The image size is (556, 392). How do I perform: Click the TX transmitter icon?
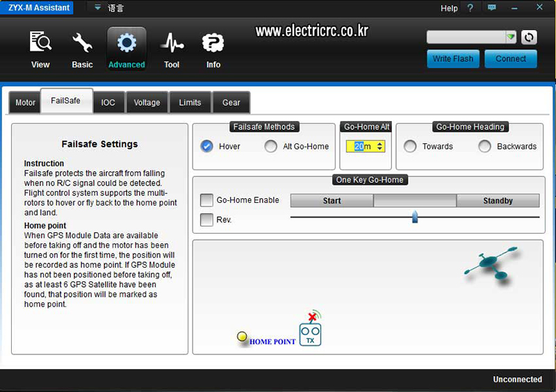click(310, 334)
